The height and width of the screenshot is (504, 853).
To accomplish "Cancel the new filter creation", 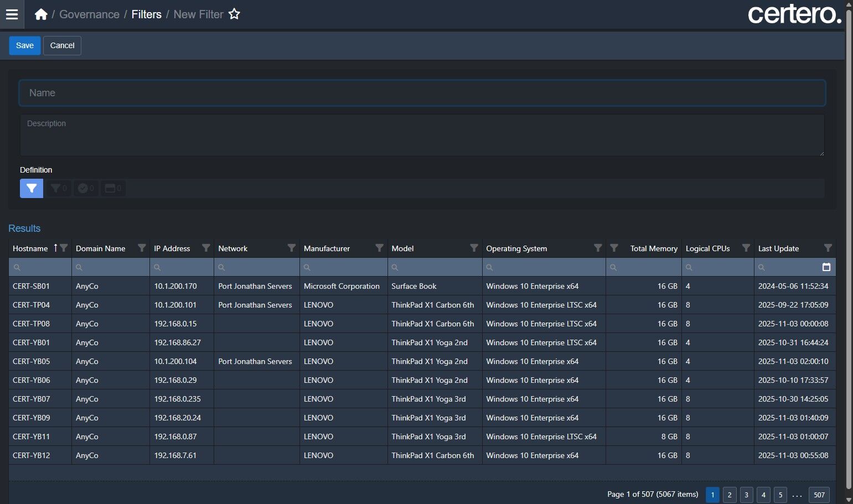I will 62,45.
